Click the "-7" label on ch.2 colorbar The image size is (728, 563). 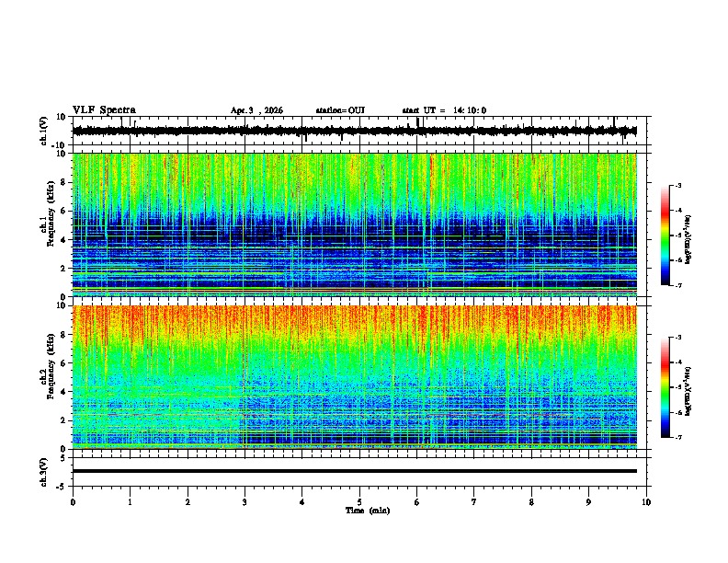click(x=677, y=437)
